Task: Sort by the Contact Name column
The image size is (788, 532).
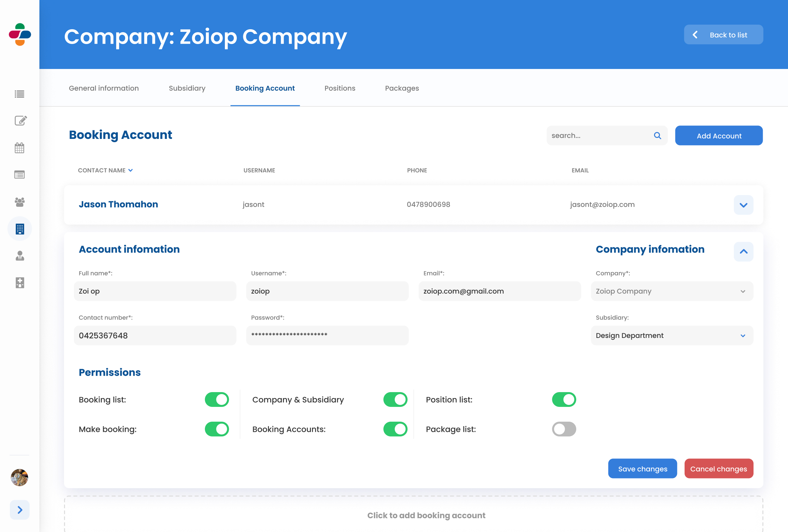Action: (105, 170)
